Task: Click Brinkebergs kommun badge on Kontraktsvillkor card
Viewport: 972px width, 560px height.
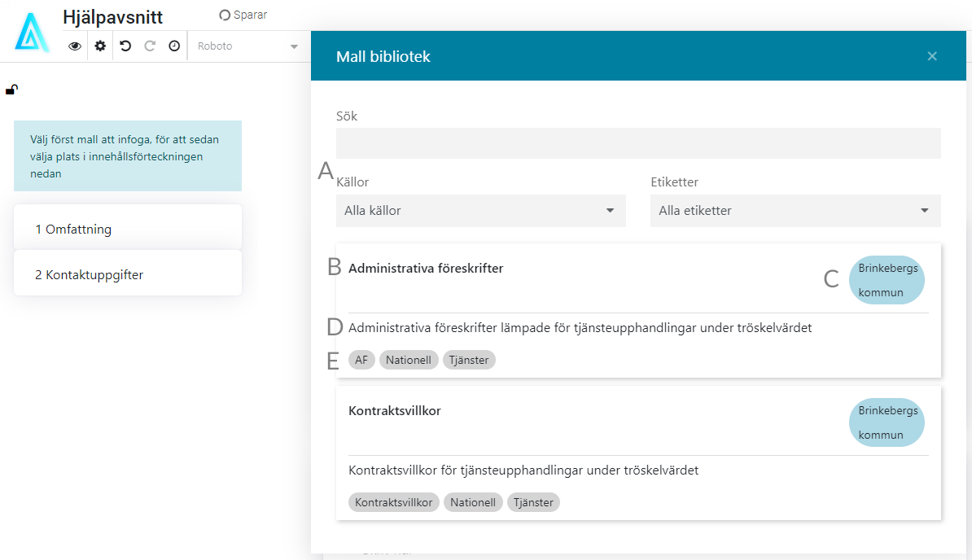Action: click(887, 422)
